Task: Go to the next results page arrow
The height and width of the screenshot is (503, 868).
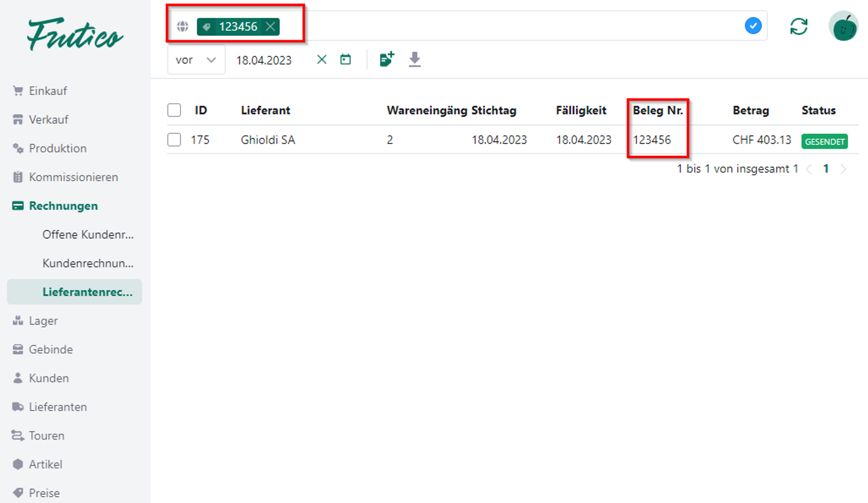Action: pyautogui.click(x=843, y=169)
